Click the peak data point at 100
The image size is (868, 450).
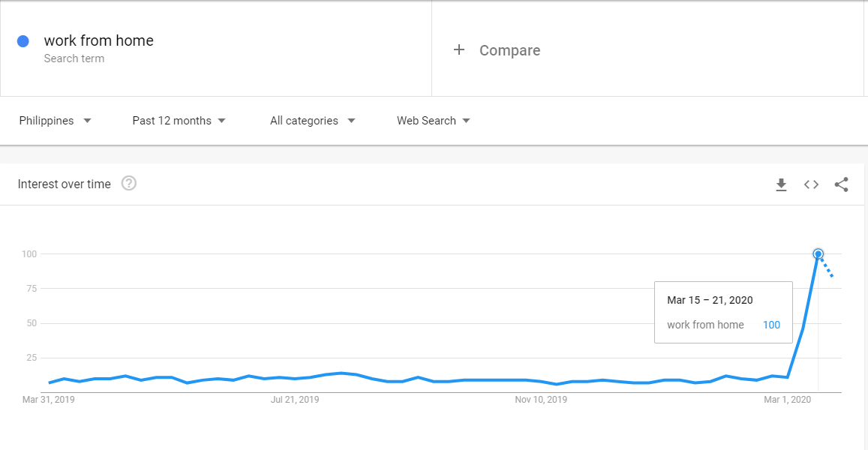(x=818, y=254)
